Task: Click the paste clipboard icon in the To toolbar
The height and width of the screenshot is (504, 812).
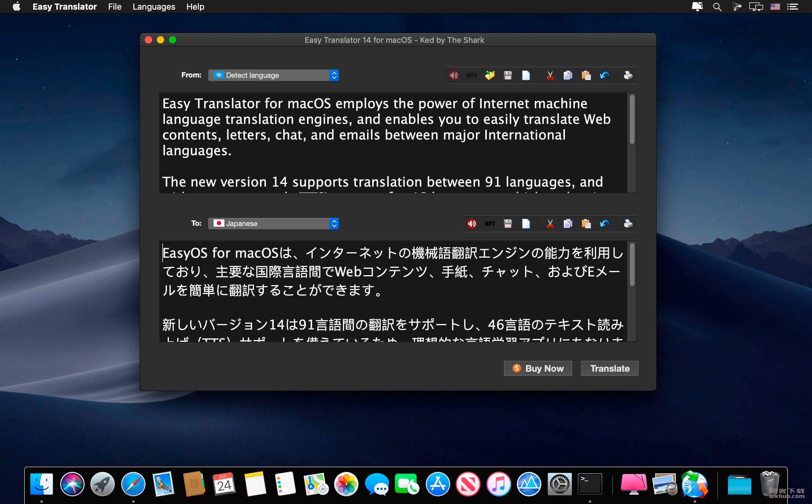Action: click(x=586, y=224)
